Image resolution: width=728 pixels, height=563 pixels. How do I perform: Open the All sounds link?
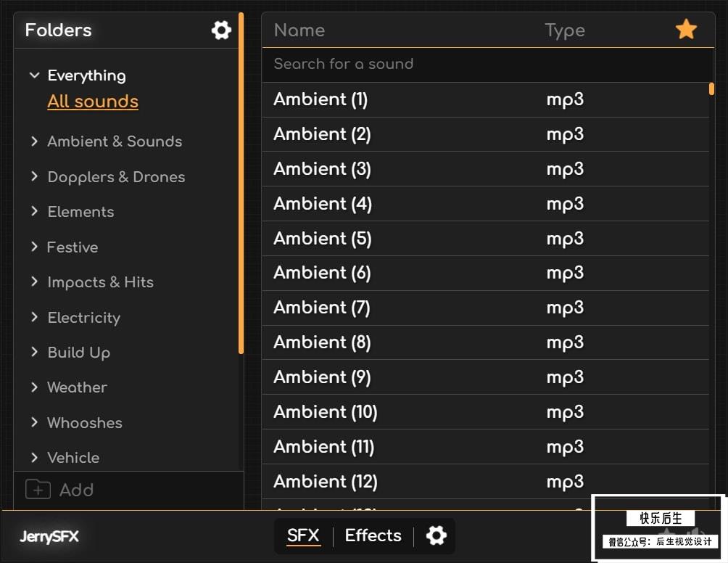pos(93,102)
